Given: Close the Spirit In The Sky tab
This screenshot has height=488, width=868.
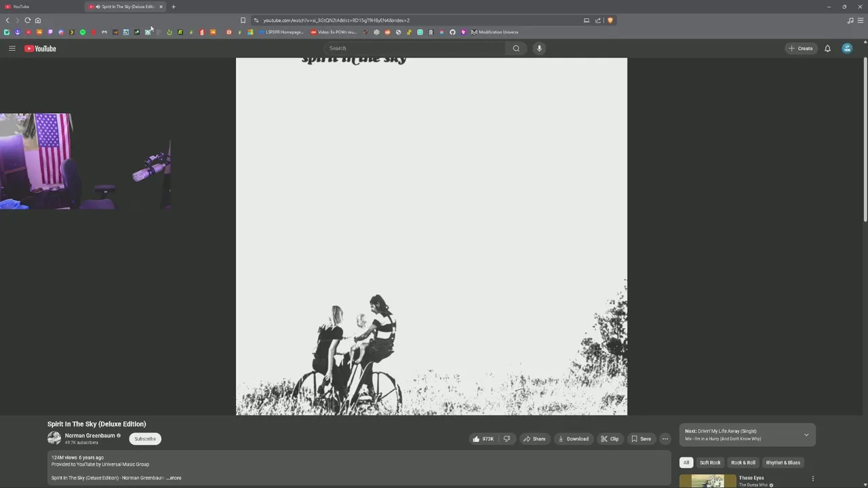Looking at the screenshot, I should (161, 7).
